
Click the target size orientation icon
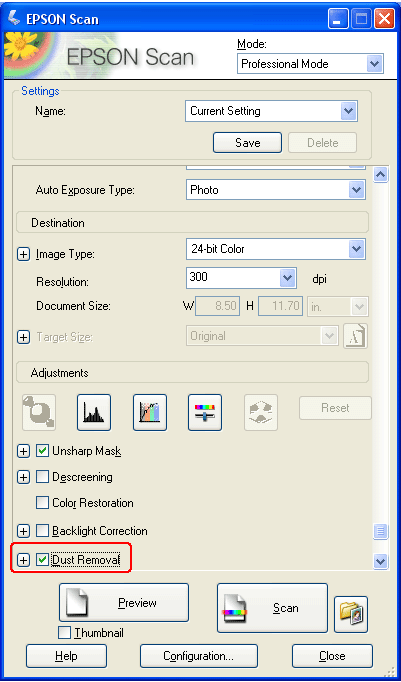coord(355,336)
